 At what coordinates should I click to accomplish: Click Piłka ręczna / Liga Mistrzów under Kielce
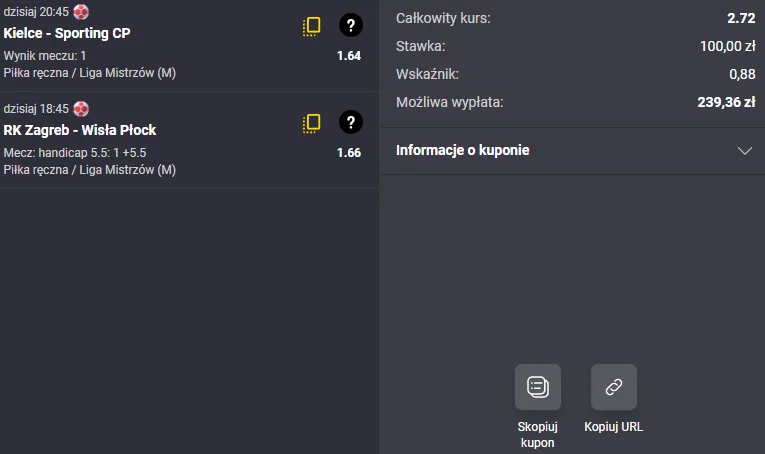click(x=90, y=73)
